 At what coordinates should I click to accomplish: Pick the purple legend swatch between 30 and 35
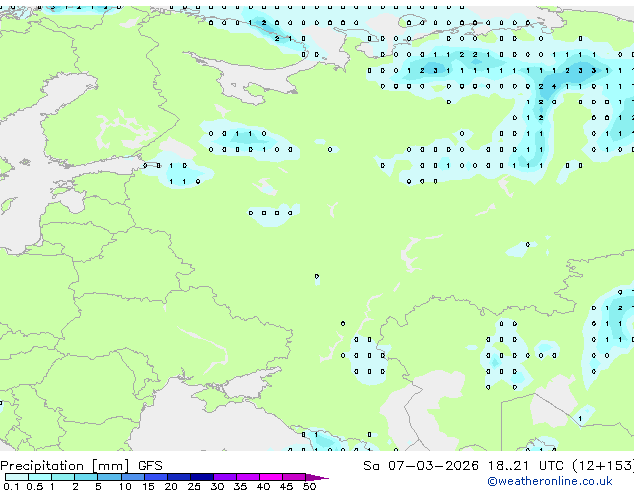tap(224, 477)
